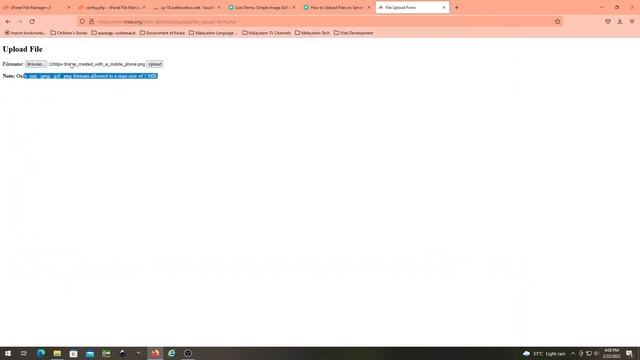Bookmark this page with the star icon
The width and height of the screenshot is (640, 360).
click(x=558, y=21)
